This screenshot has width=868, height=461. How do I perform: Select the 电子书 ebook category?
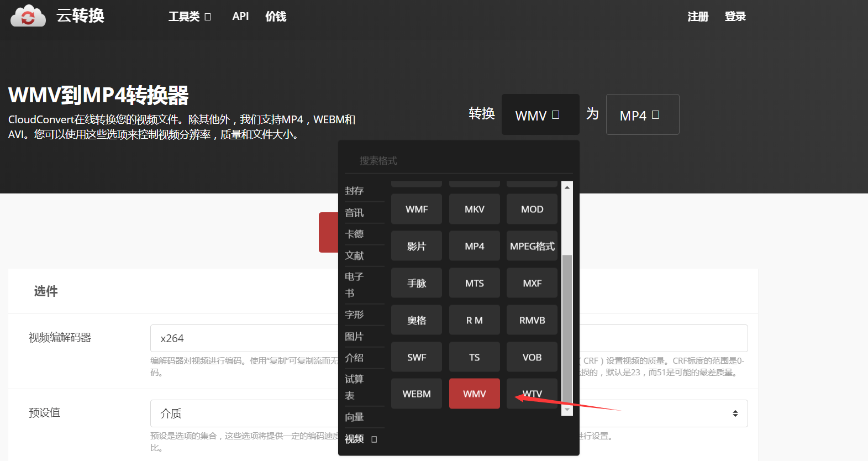(354, 285)
